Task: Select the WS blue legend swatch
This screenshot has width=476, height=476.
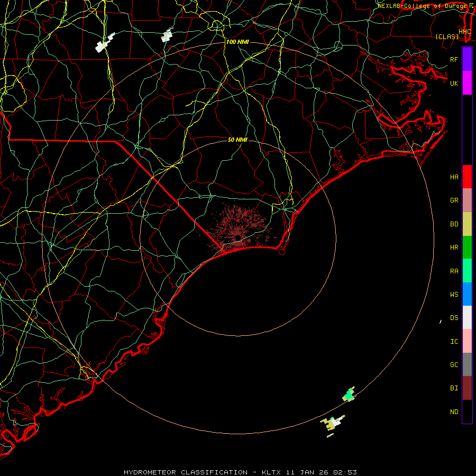Action: 467,294
